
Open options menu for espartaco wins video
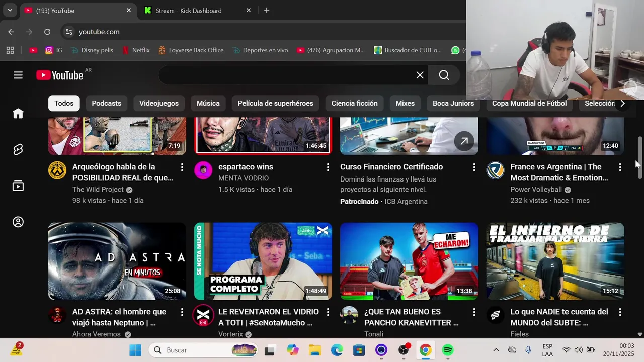[328, 167]
